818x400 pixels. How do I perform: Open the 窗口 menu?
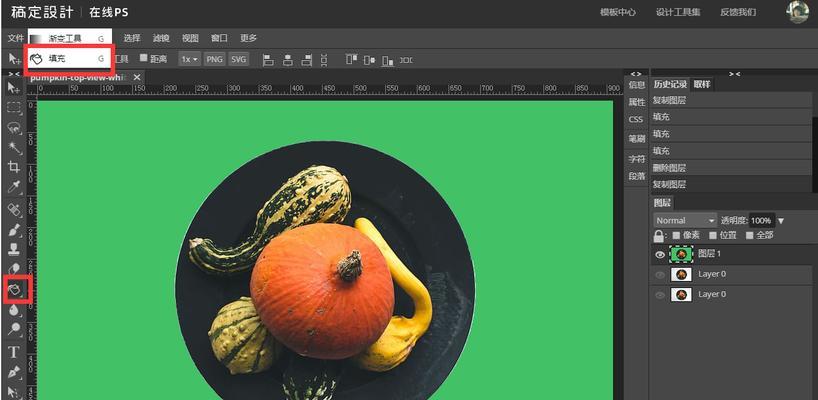[219, 38]
